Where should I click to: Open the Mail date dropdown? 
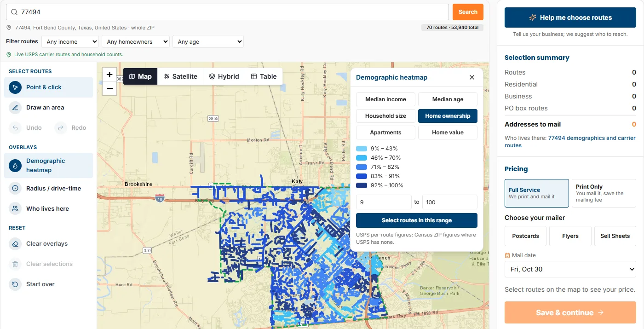(x=570, y=269)
